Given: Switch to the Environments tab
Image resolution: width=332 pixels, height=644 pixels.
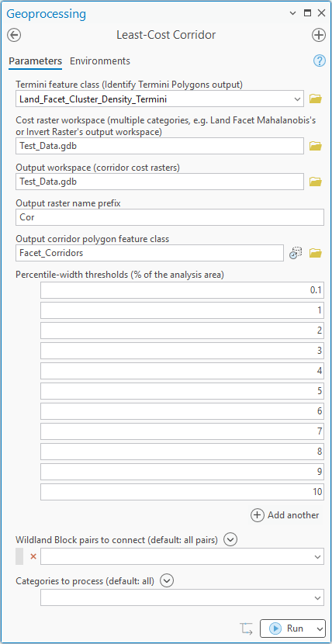Looking at the screenshot, I should click(x=100, y=61).
